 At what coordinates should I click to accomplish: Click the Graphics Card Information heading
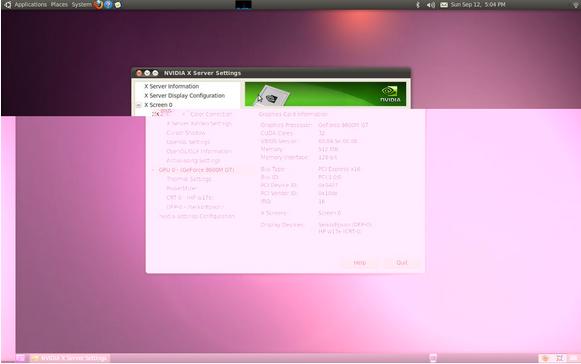tap(293, 114)
